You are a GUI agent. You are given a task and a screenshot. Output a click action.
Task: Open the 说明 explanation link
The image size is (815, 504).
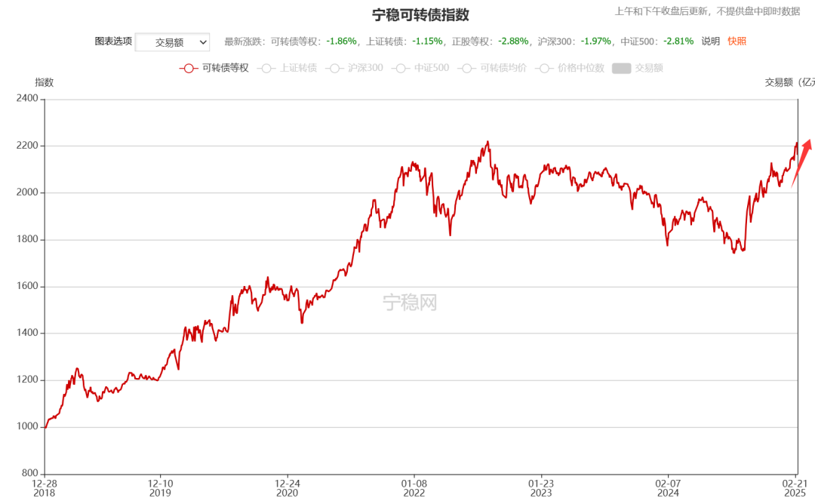[x=710, y=41]
